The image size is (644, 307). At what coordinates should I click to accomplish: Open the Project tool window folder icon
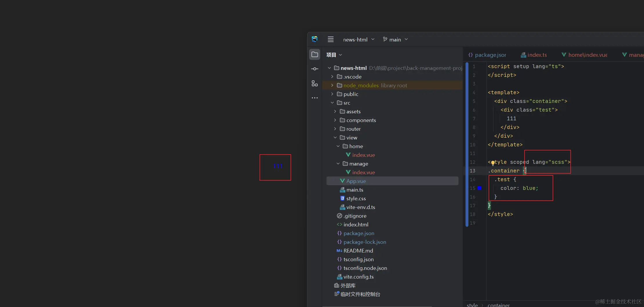315,55
